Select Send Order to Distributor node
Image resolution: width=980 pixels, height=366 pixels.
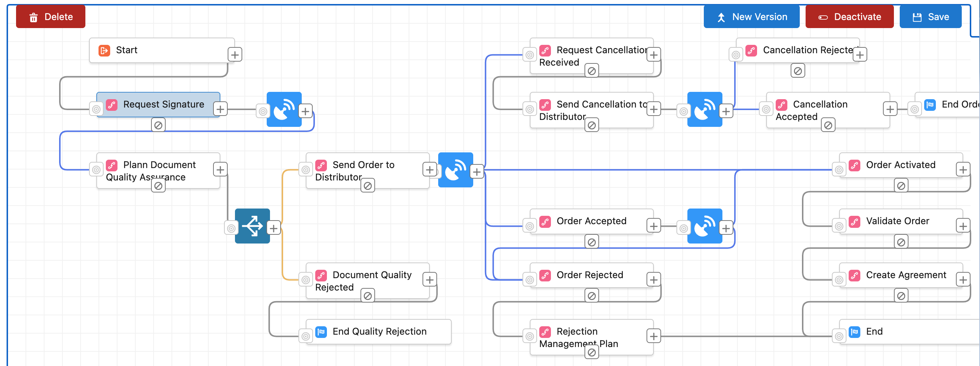coord(367,171)
